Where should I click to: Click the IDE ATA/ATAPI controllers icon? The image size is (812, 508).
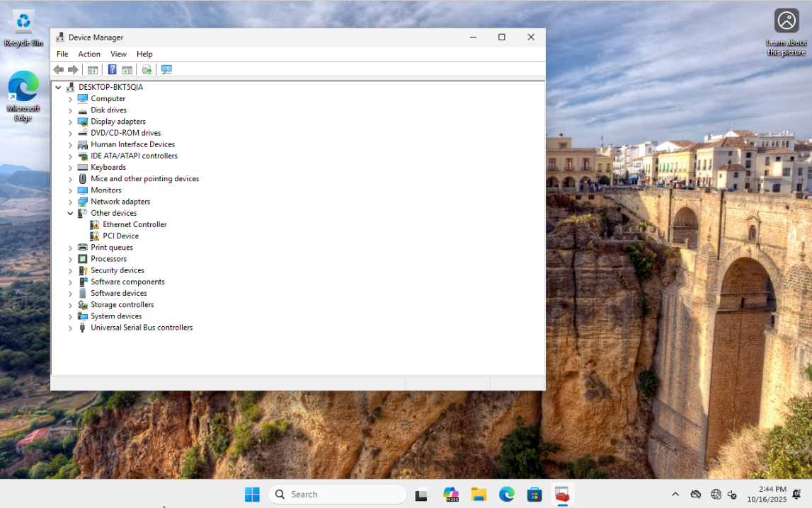coord(82,156)
